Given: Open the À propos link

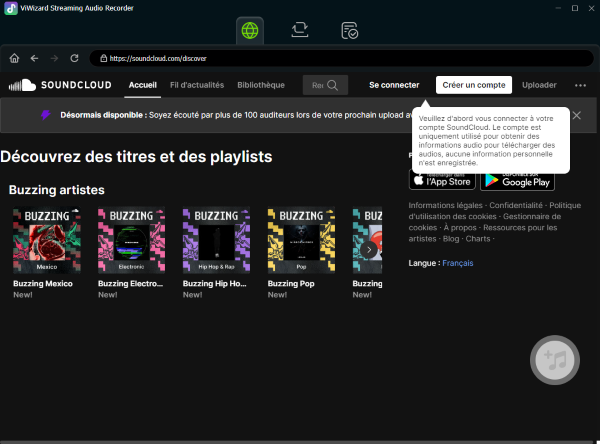Looking at the screenshot, I should coord(460,227).
